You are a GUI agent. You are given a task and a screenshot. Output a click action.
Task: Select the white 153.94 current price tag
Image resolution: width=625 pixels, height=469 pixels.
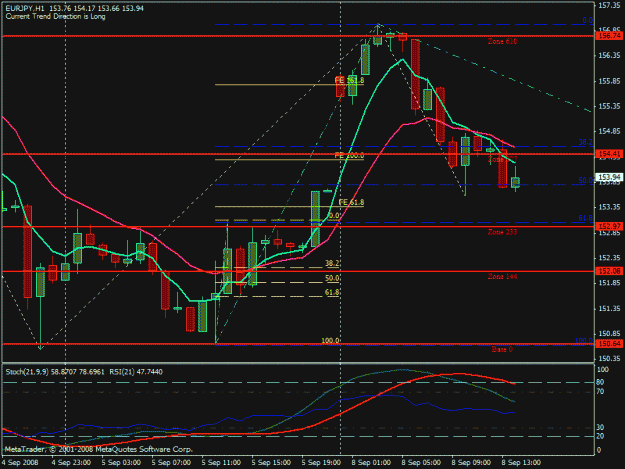pos(609,177)
